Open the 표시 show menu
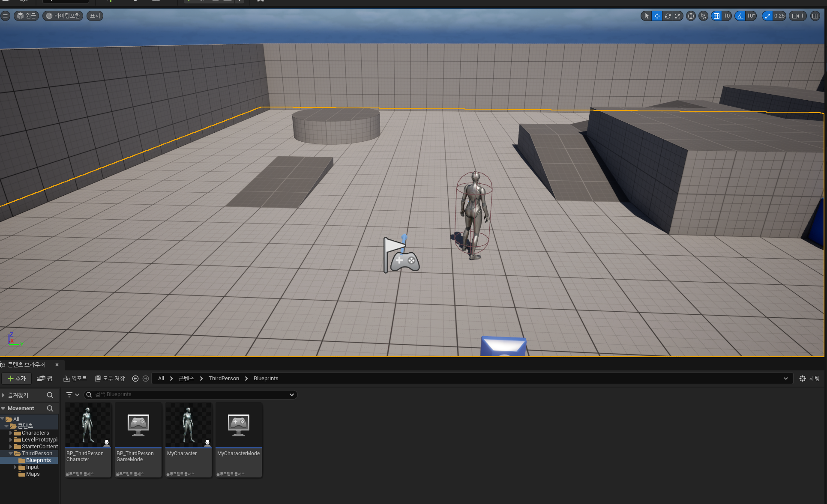827x504 pixels. [x=95, y=16]
